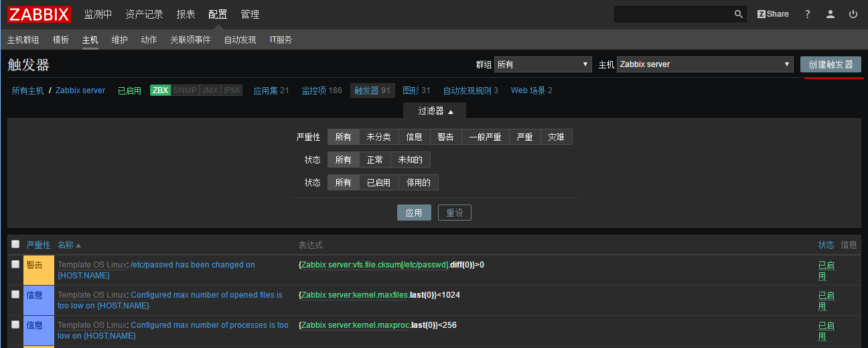Sort by 名称 column arrow

78,245
